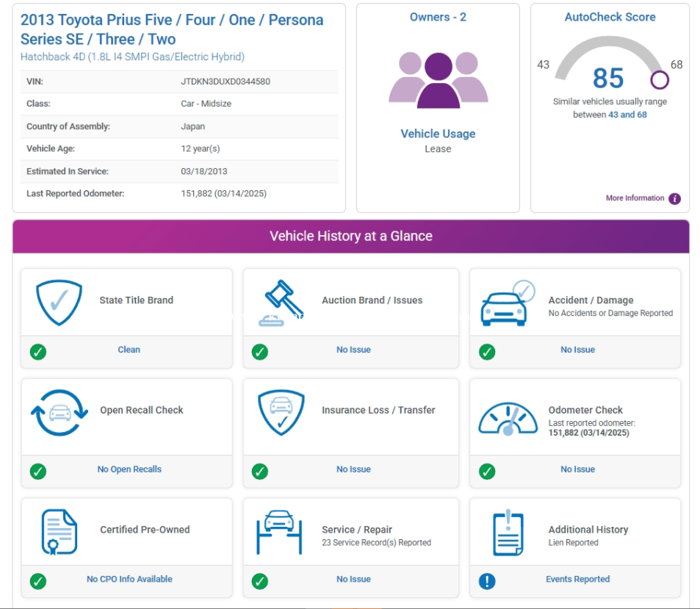700x609 pixels.
Task: Click the Insurance Loss / Transfer label
Action: pyautogui.click(x=378, y=410)
